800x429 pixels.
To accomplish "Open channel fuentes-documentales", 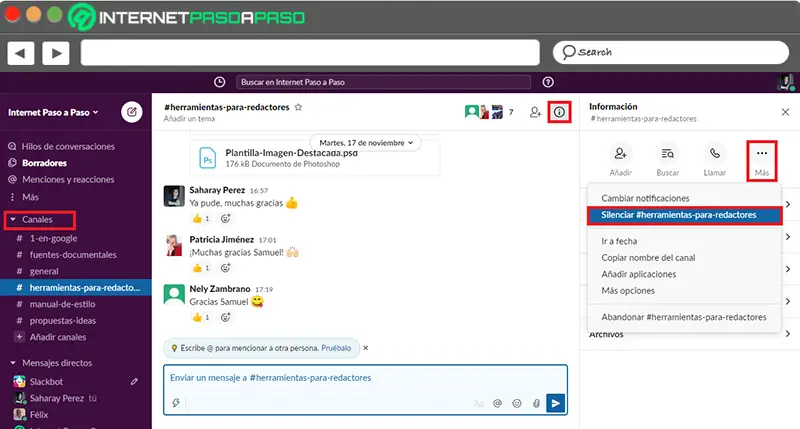I will click(72, 255).
